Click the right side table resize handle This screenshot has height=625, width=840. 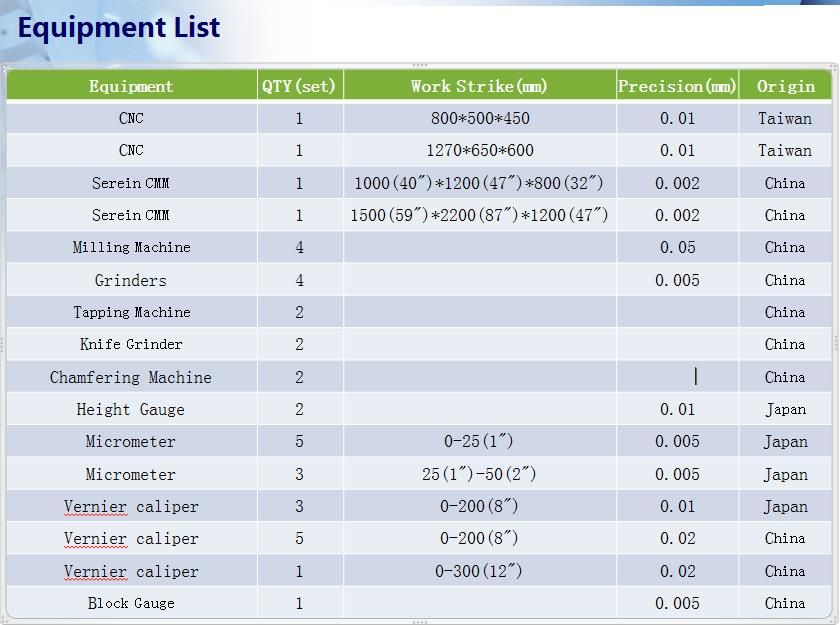click(836, 344)
